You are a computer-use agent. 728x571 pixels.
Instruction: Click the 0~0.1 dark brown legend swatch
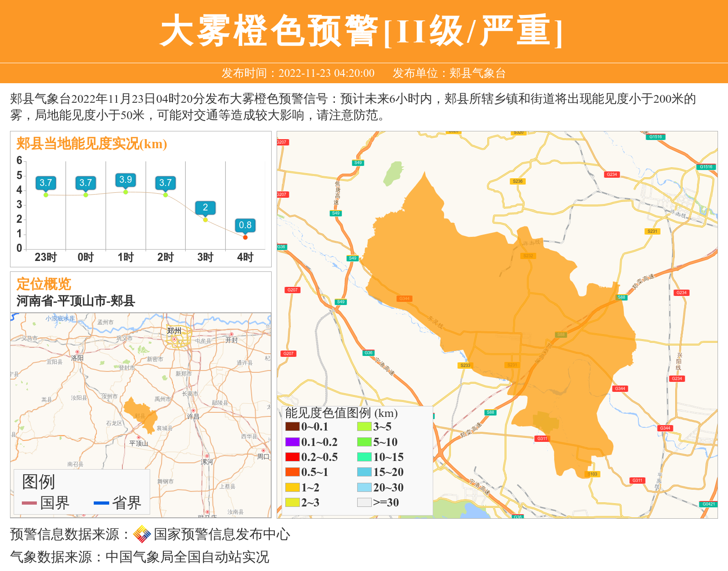pyautogui.click(x=292, y=426)
